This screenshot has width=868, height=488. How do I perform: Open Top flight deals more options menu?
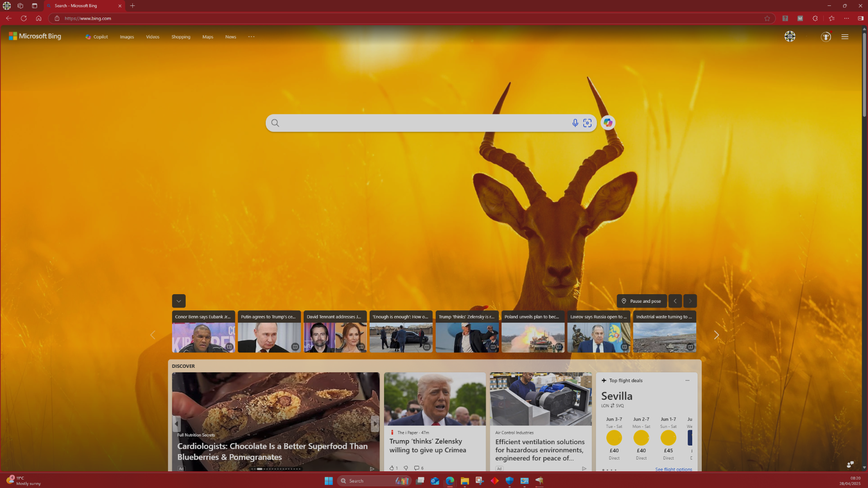pos(687,380)
